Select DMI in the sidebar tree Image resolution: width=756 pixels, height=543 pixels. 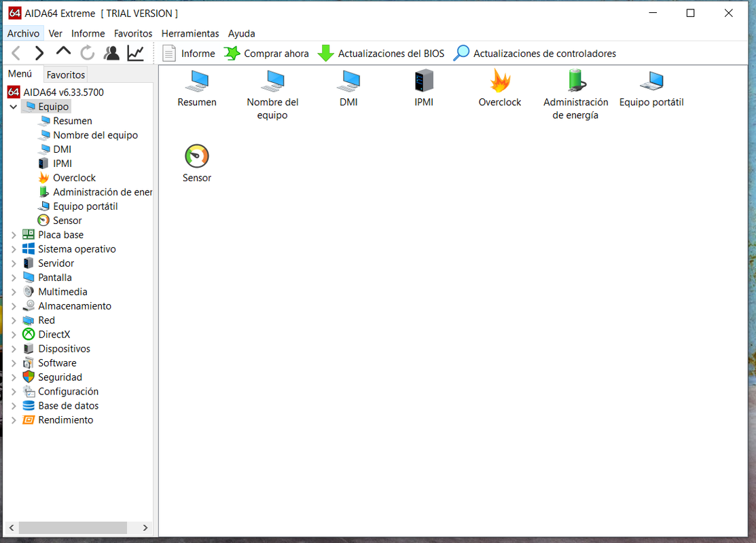coord(56,149)
